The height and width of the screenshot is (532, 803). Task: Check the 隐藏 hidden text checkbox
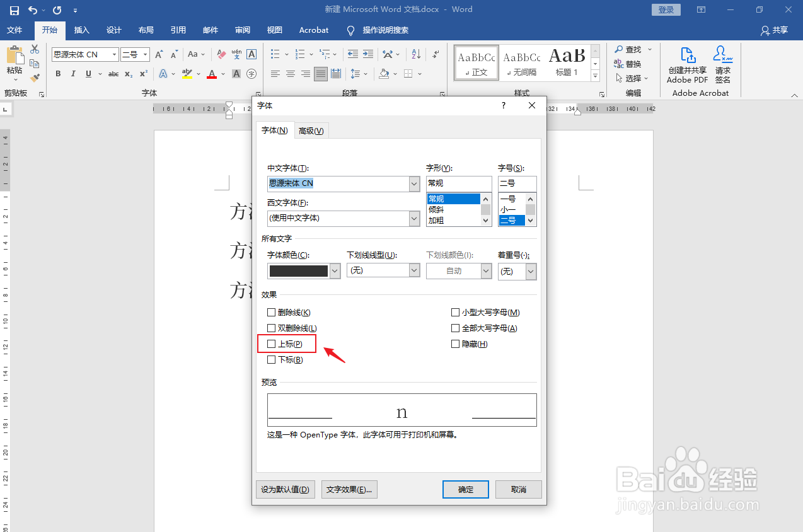pyautogui.click(x=456, y=344)
